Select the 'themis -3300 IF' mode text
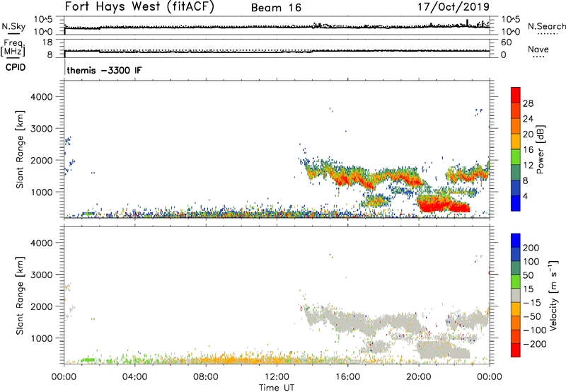The width and height of the screenshot is (566, 392). [x=104, y=70]
